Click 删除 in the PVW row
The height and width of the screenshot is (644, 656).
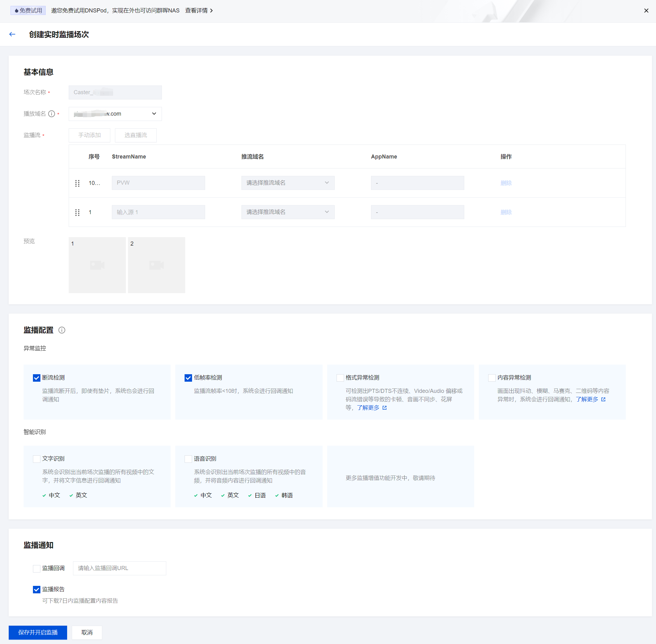506,183
